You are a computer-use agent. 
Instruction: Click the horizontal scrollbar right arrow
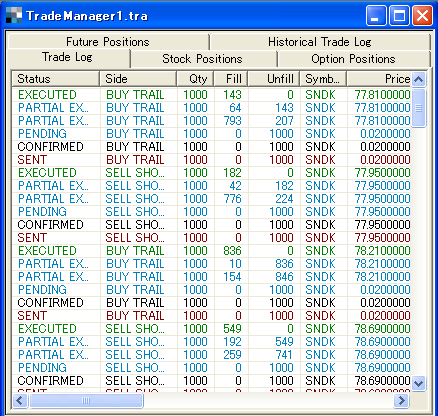(401, 400)
